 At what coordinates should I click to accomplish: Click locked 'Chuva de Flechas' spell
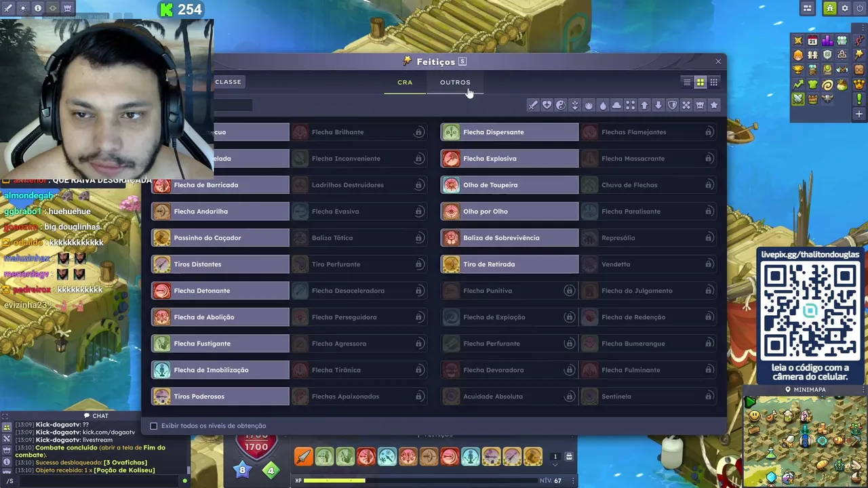(648, 185)
